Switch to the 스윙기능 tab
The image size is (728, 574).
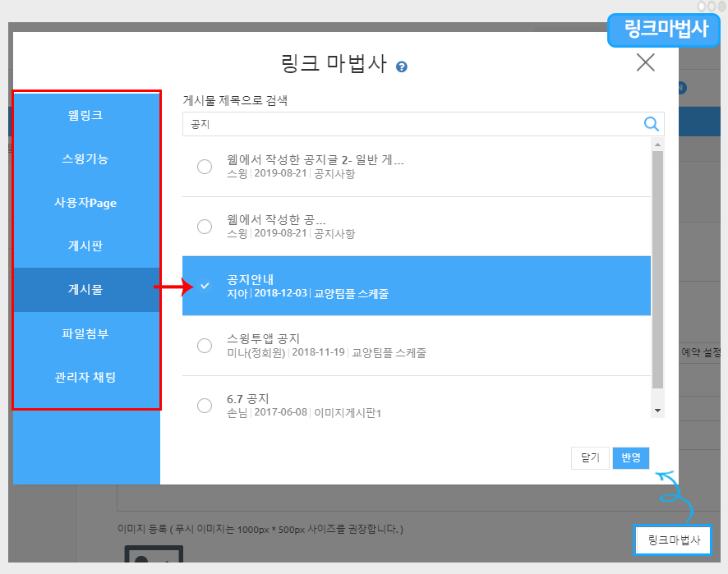[x=86, y=158]
